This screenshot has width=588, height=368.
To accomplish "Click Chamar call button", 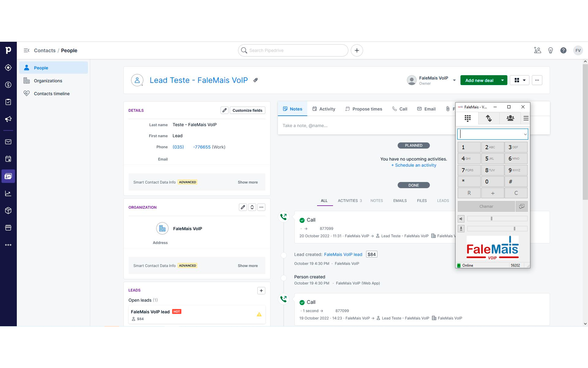I will pyautogui.click(x=486, y=206).
